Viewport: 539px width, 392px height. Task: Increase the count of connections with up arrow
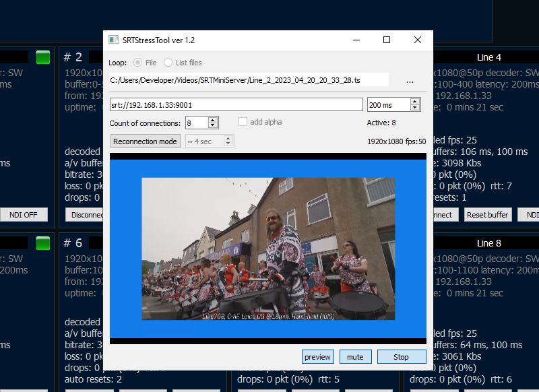[x=213, y=120]
